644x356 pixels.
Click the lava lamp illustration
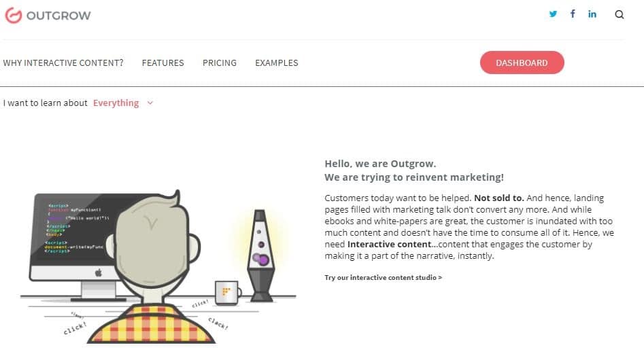point(260,255)
